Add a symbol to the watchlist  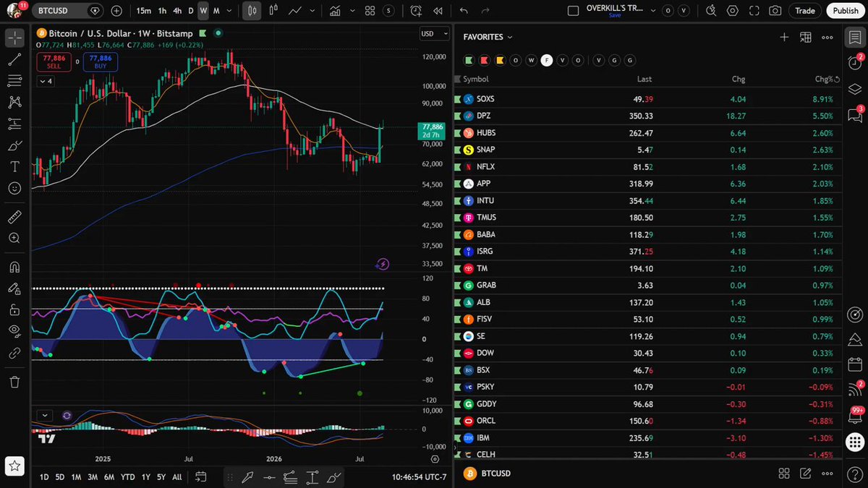784,37
